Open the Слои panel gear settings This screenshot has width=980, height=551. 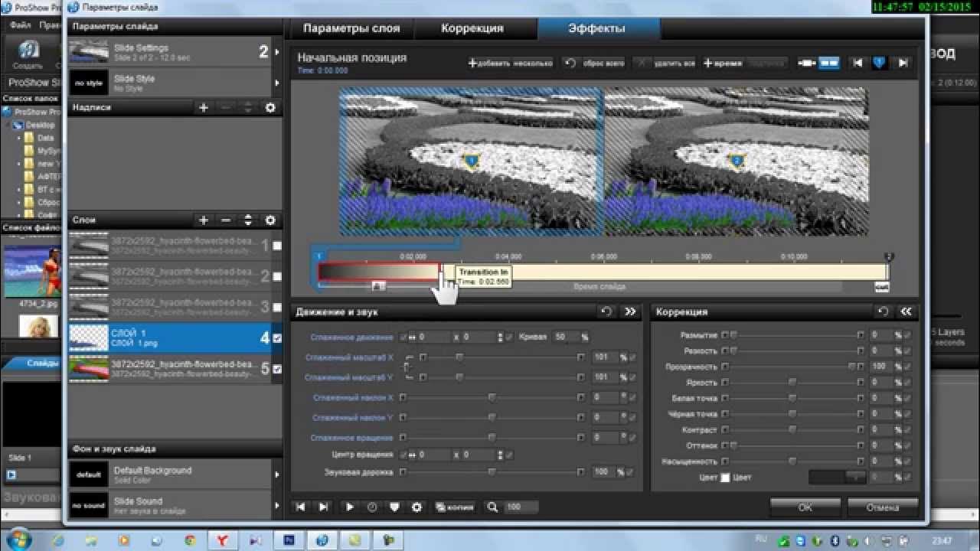click(270, 220)
